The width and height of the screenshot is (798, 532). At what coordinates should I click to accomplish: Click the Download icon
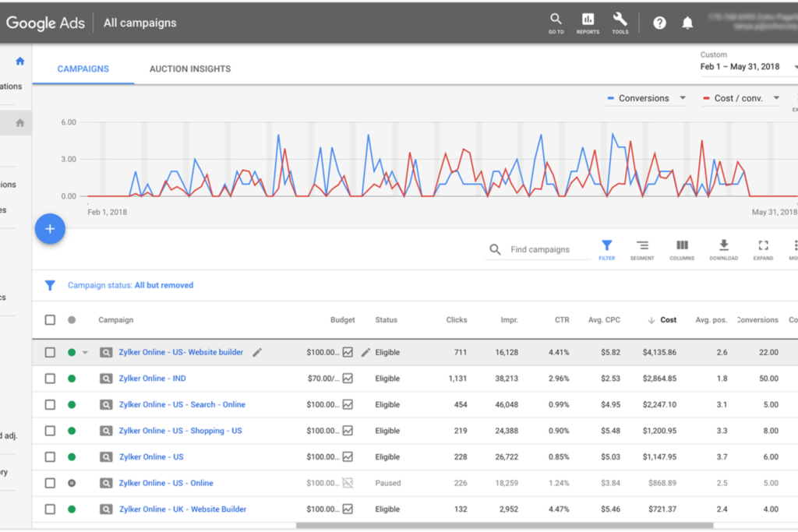[x=723, y=247]
